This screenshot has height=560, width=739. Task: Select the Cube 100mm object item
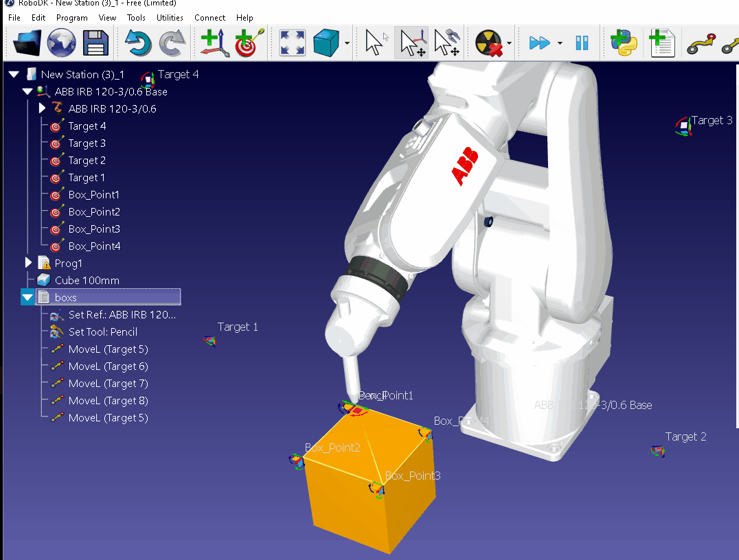[x=87, y=280]
